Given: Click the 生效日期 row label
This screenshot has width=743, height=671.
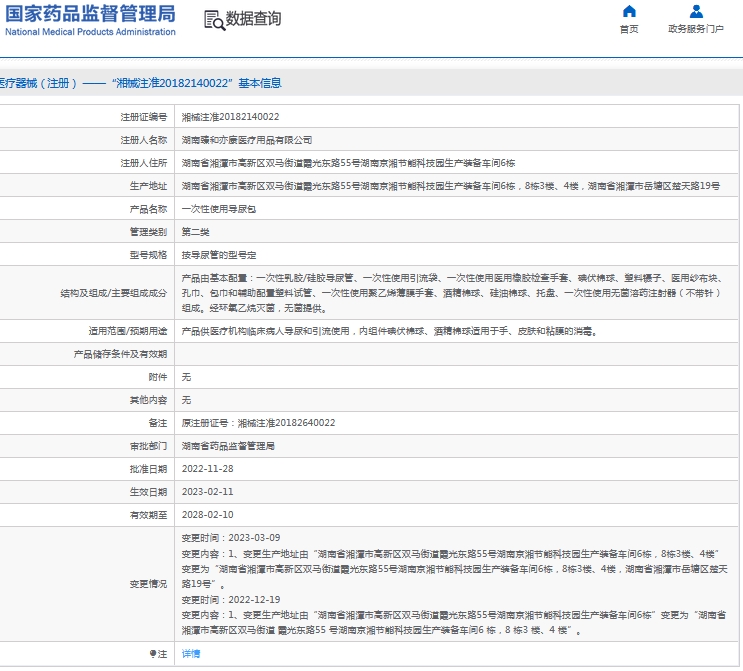Looking at the screenshot, I should click(x=148, y=492).
